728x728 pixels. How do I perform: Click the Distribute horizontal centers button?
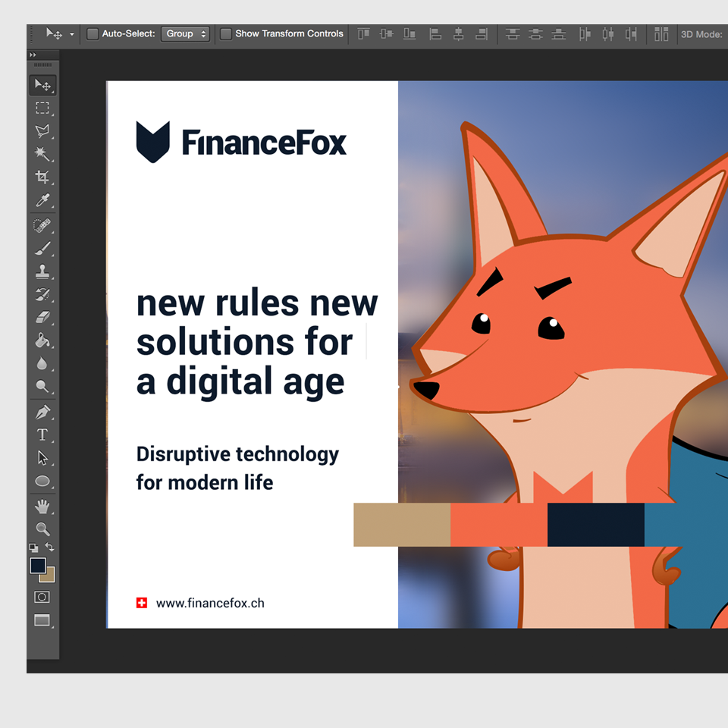pos(607,34)
